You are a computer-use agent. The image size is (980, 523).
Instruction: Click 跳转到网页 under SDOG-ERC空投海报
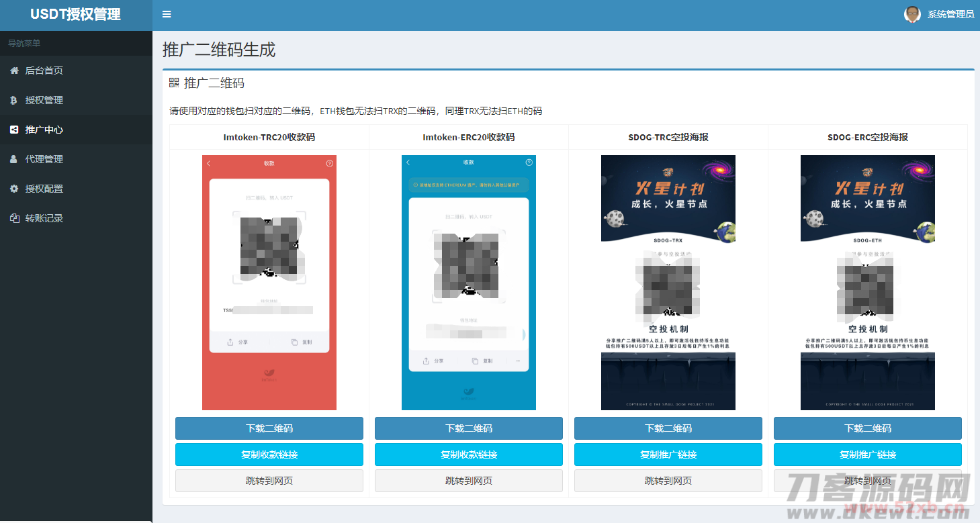tap(867, 481)
